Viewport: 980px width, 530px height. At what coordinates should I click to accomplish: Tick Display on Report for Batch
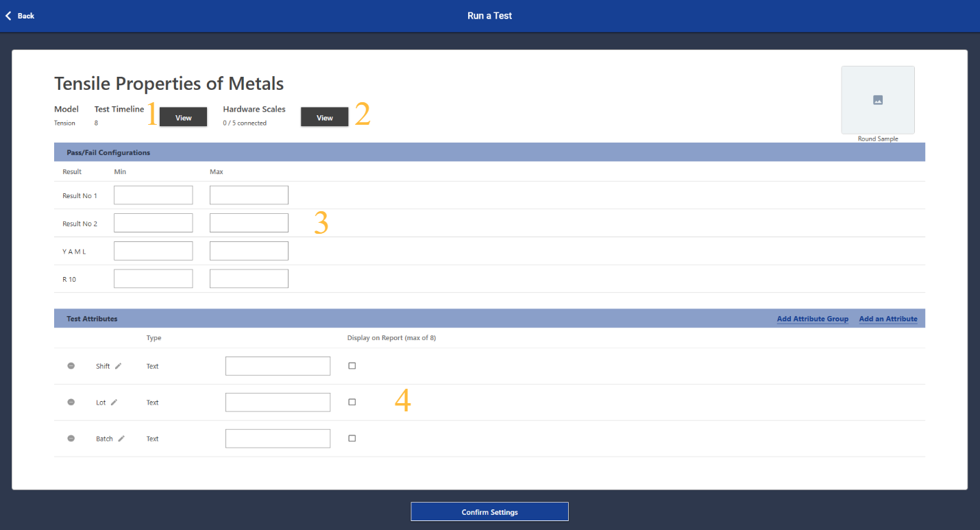tap(352, 439)
